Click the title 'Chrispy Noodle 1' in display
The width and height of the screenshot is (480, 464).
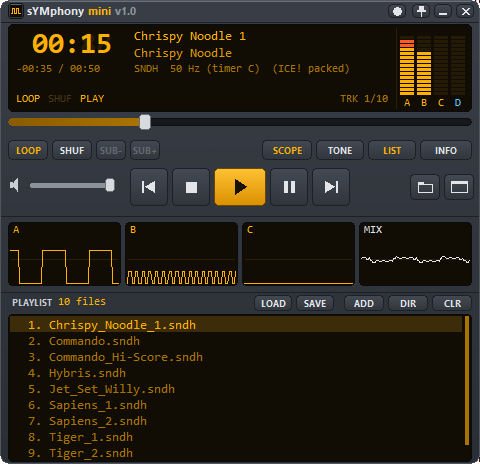190,36
